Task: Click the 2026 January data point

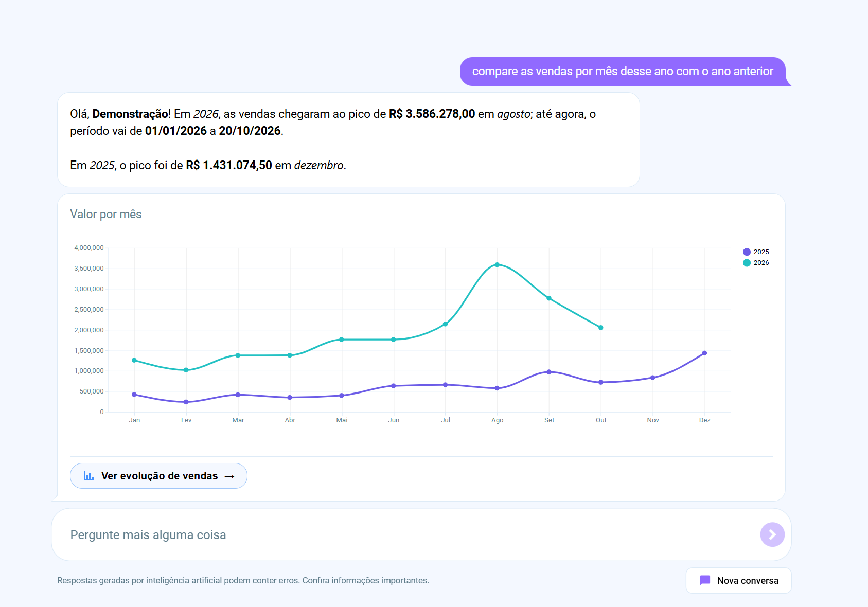Action: tap(134, 360)
